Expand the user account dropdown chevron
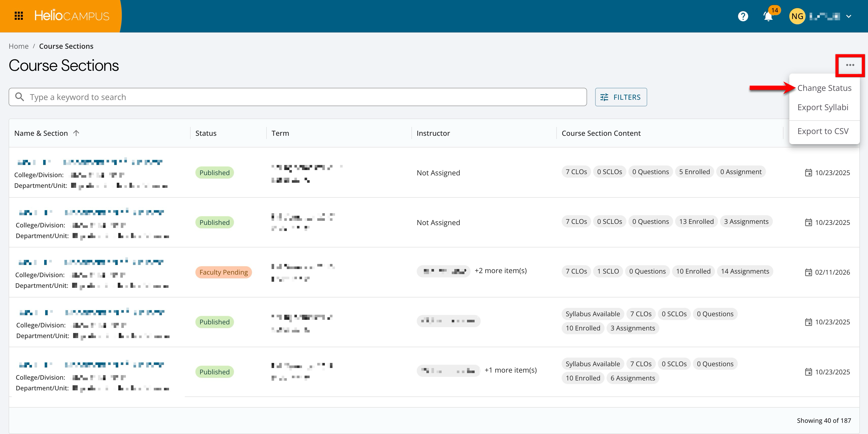Image resolution: width=868 pixels, height=434 pixels. (849, 16)
